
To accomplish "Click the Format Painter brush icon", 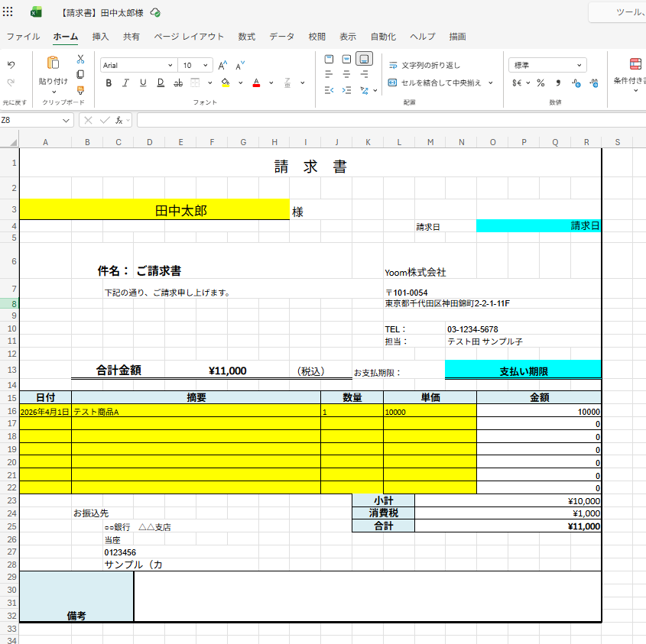I will [x=80, y=89].
